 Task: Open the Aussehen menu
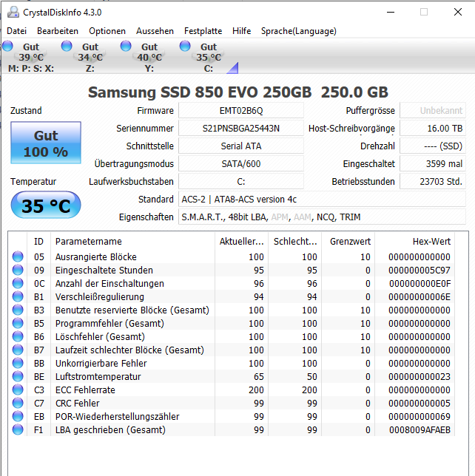(x=155, y=31)
